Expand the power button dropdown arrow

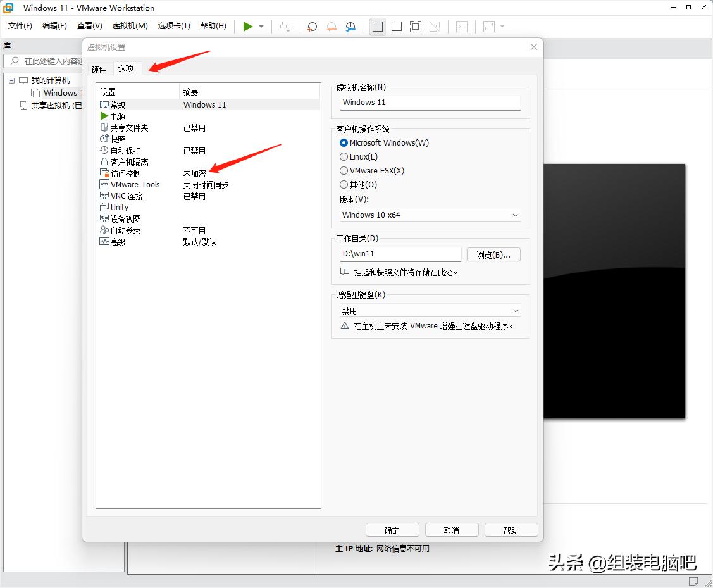(x=260, y=27)
